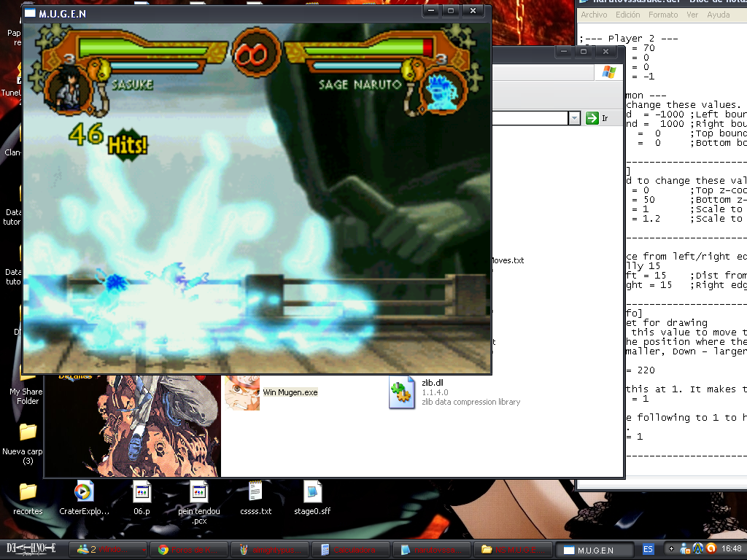This screenshot has width=747, height=560.
Task: Open the pein tendou .pcx desktop file
Action: click(x=198, y=491)
